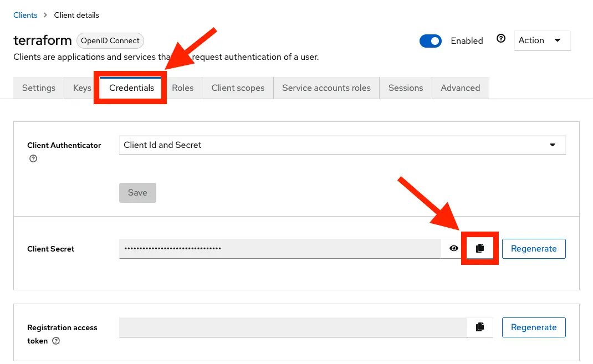The height and width of the screenshot is (364, 593).
Task: Click the Client Authenticator help icon
Action: pyautogui.click(x=33, y=158)
